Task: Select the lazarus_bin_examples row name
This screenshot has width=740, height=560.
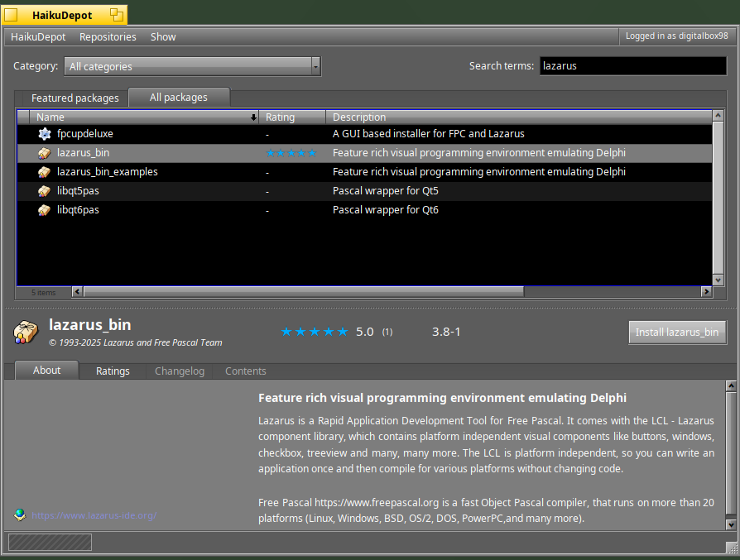Action: [107, 172]
